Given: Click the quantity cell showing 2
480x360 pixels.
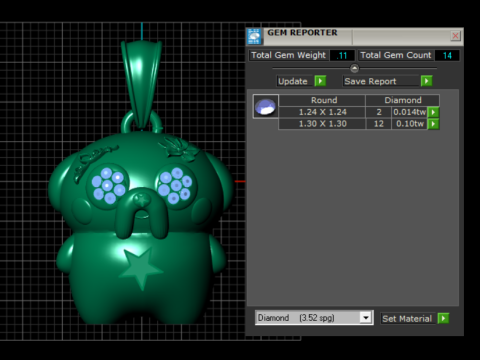Looking at the screenshot, I should point(379,112).
